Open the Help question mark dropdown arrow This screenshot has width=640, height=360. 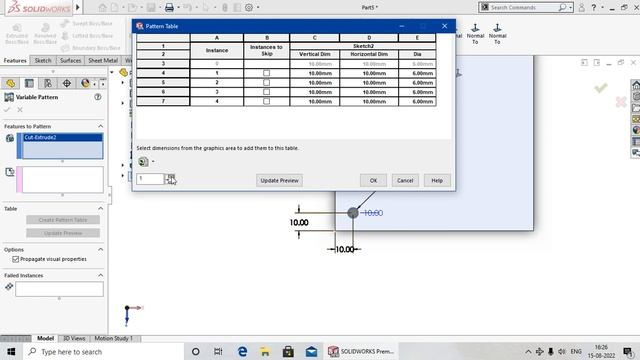pyautogui.click(x=602, y=7)
